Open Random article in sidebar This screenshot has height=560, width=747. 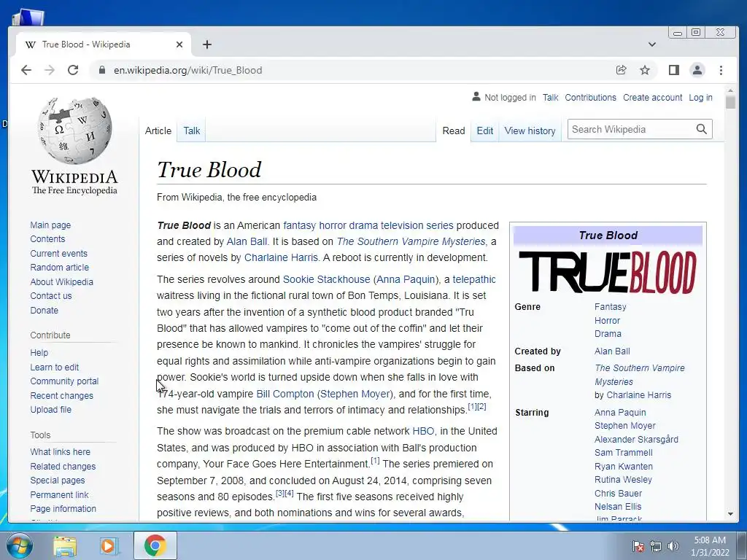tap(60, 267)
